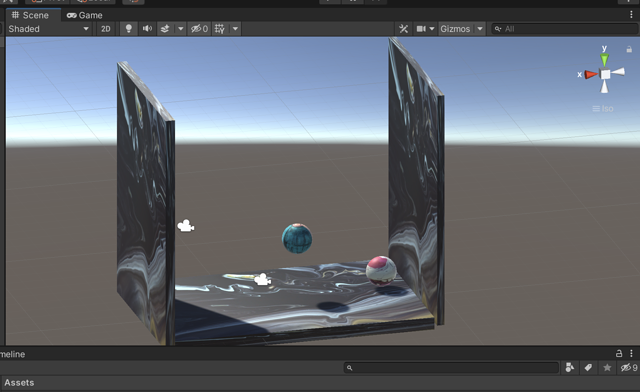Click the Gizmos button
The image size is (640, 392).
(455, 29)
